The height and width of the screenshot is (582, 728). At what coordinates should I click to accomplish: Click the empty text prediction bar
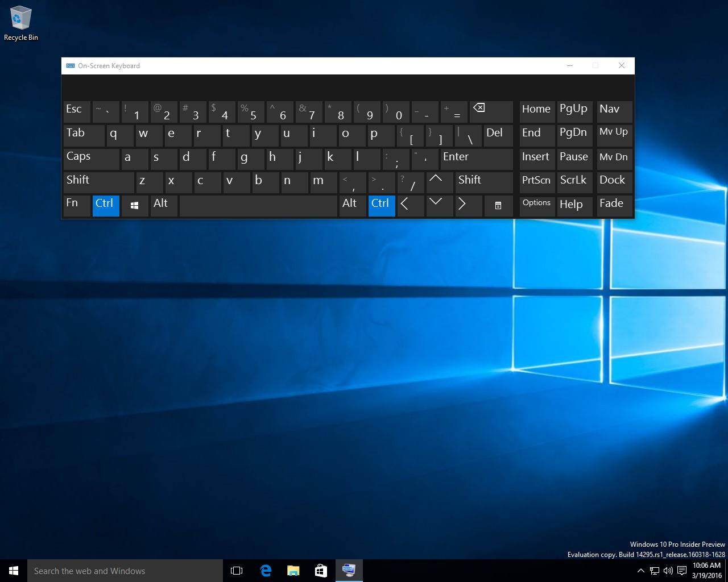(x=348, y=88)
